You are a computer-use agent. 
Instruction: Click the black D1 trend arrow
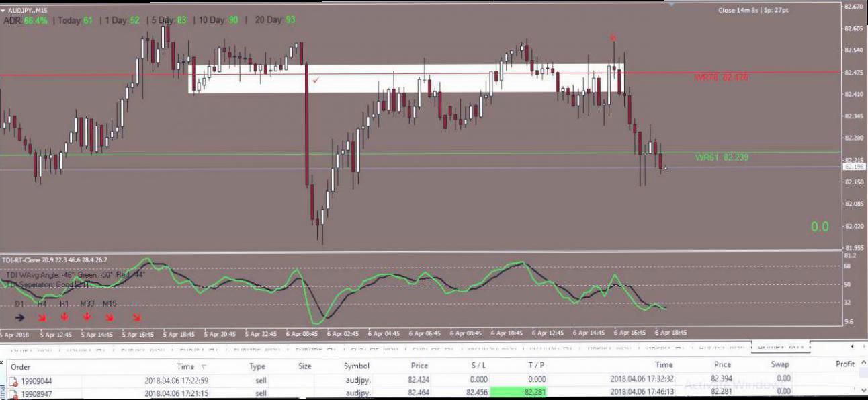click(x=19, y=317)
